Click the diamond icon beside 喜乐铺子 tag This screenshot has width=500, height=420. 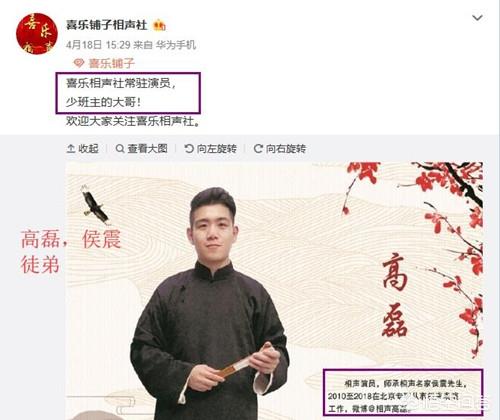78,63
